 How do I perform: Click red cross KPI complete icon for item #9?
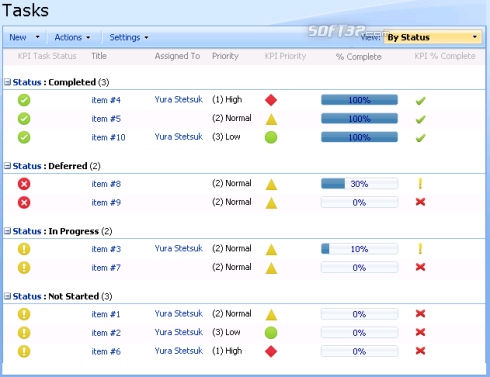[421, 202]
